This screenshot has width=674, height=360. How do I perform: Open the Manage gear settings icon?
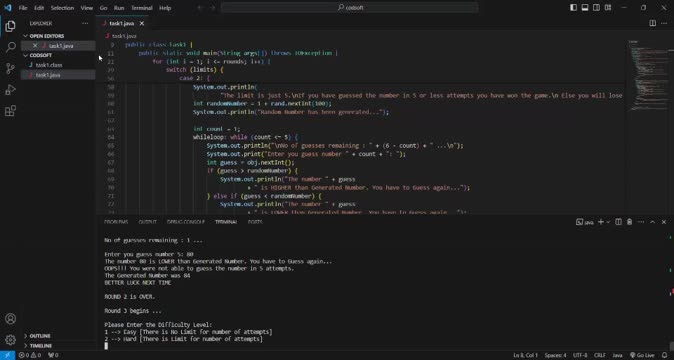pos(10,340)
